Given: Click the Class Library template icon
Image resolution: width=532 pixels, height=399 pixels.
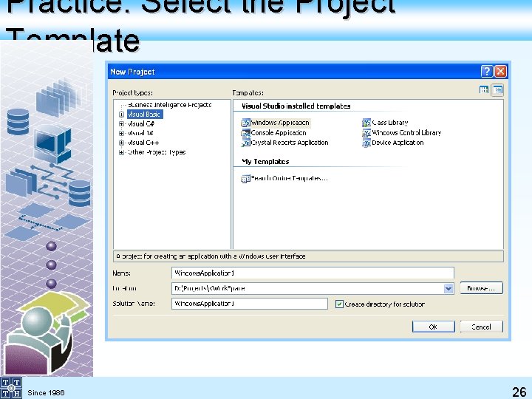Looking at the screenshot, I should (366, 123).
